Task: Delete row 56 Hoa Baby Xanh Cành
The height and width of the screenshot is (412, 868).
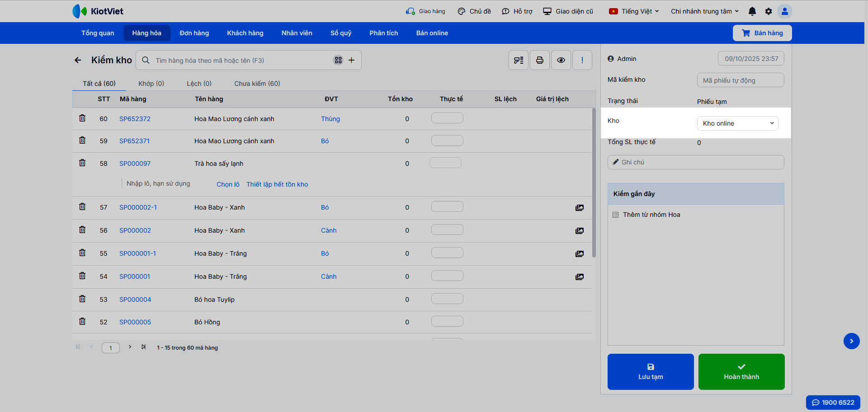Action: click(x=82, y=229)
